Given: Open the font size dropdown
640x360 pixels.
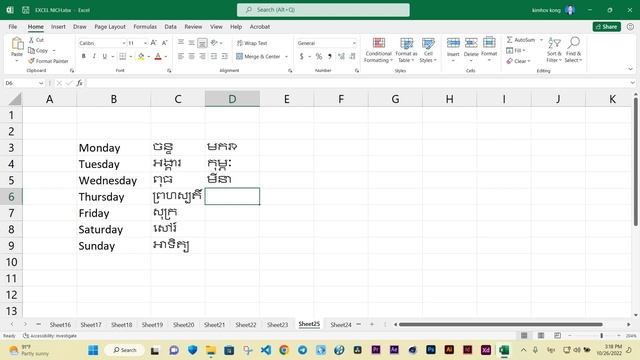Looking at the screenshot, I should pyautogui.click(x=145, y=43).
